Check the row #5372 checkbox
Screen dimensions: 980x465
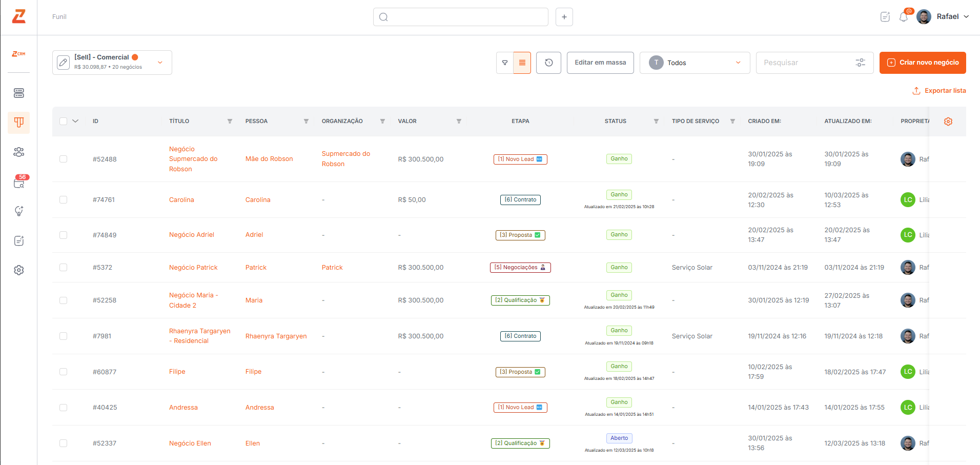[63, 267]
